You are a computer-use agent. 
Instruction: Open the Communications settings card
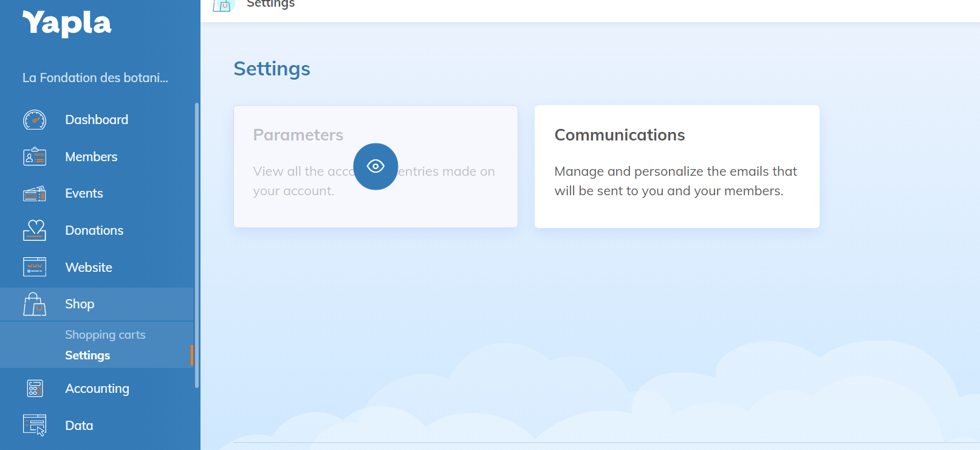(676, 167)
